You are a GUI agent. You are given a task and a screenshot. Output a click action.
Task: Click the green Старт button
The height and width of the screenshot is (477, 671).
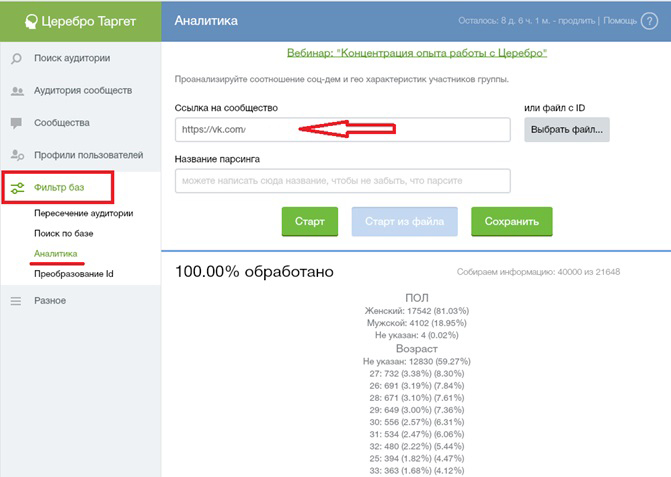tap(310, 222)
